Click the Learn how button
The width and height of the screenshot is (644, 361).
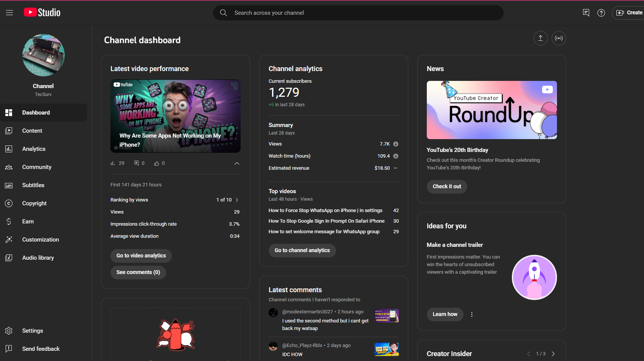[x=445, y=315]
